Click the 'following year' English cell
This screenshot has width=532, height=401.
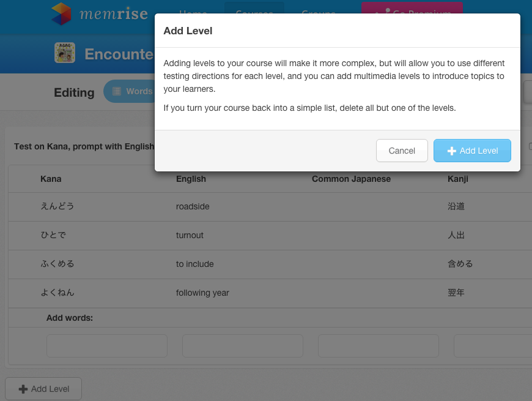pos(202,293)
